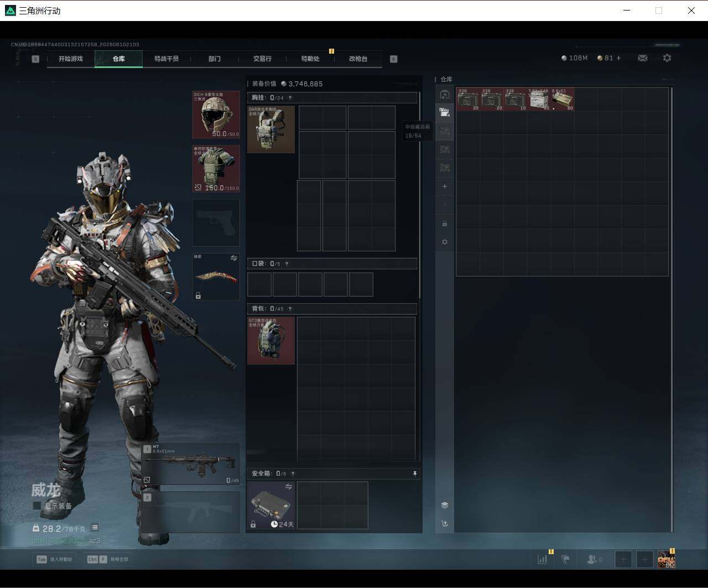Select the 6.8x51 ammo box
708x588 pixels.
pyautogui.click(x=563, y=100)
